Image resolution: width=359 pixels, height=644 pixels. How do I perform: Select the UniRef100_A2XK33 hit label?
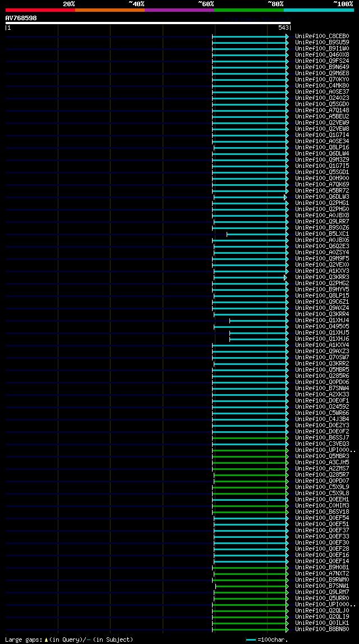coord(322,394)
